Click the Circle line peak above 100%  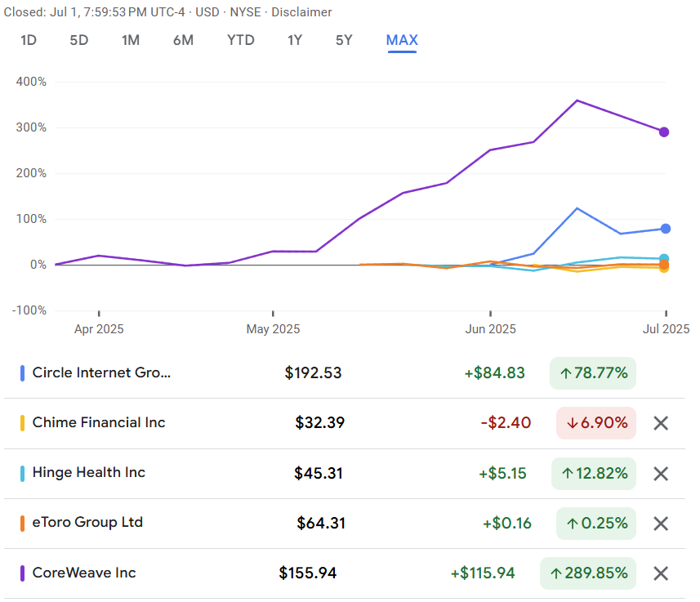point(577,208)
